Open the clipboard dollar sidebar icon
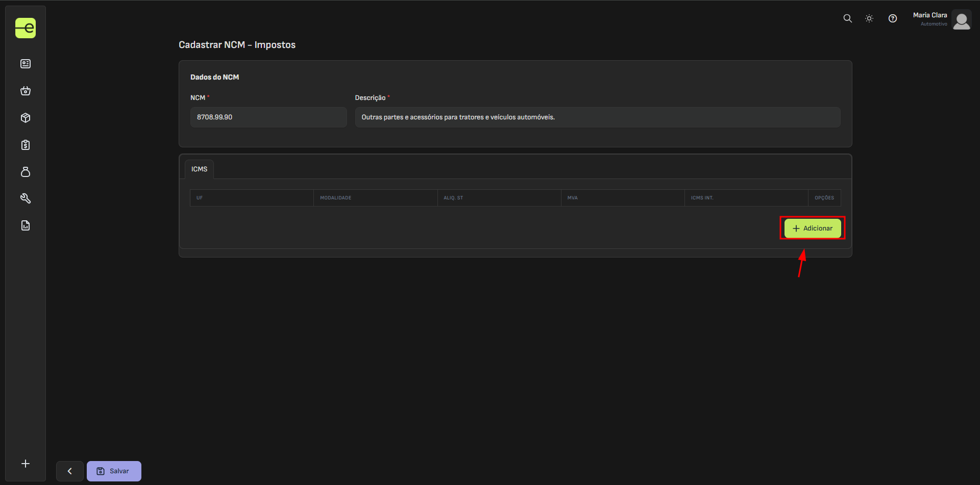980x485 pixels. click(26, 145)
